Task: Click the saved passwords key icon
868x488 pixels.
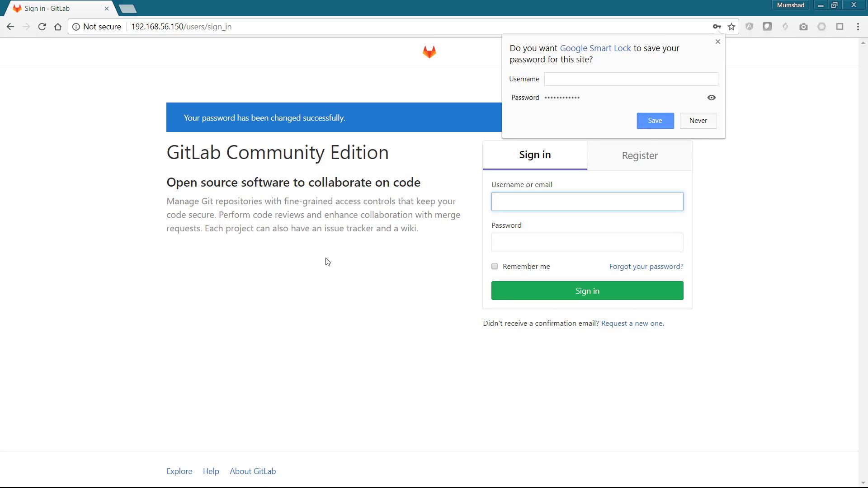Action: pyautogui.click(x=717, y=27)
